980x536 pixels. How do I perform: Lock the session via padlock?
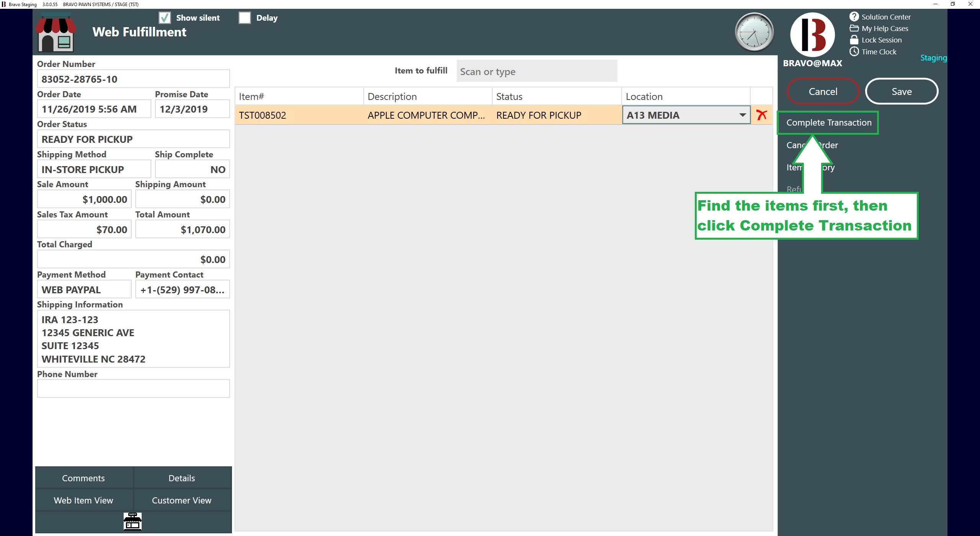click(x=854, y=40)
